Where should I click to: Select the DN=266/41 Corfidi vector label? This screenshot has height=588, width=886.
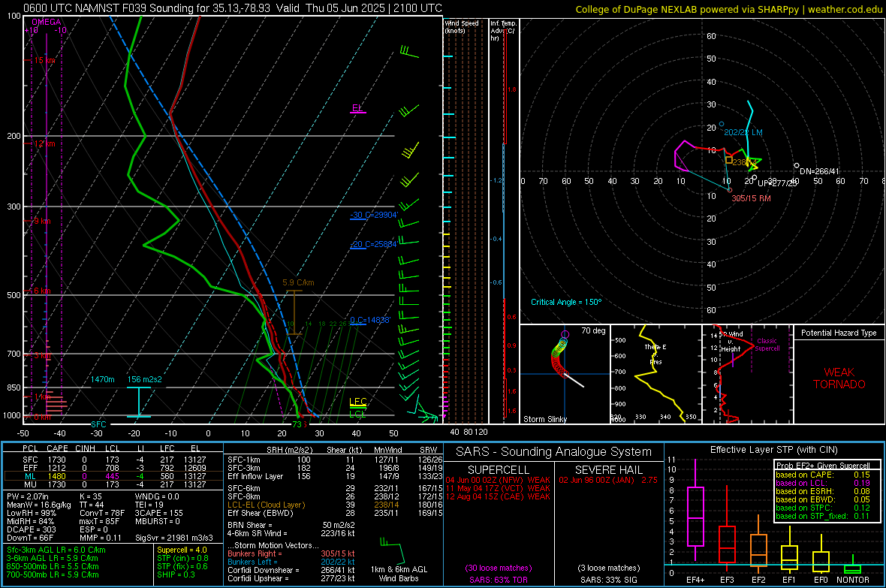point(819,171)
